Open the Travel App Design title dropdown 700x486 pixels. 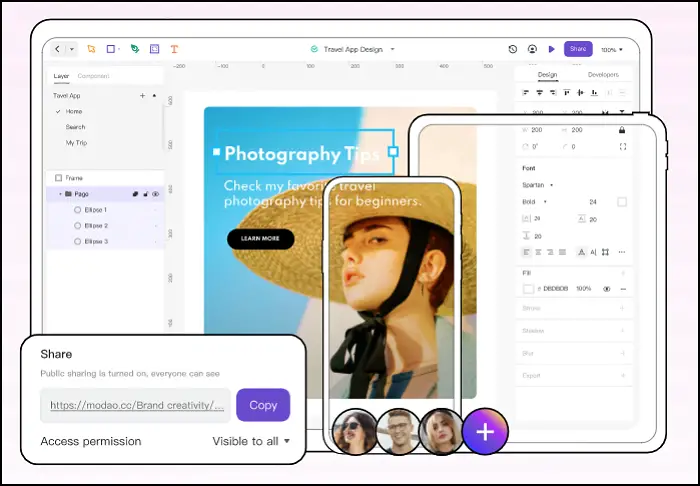tap(392, 49)
